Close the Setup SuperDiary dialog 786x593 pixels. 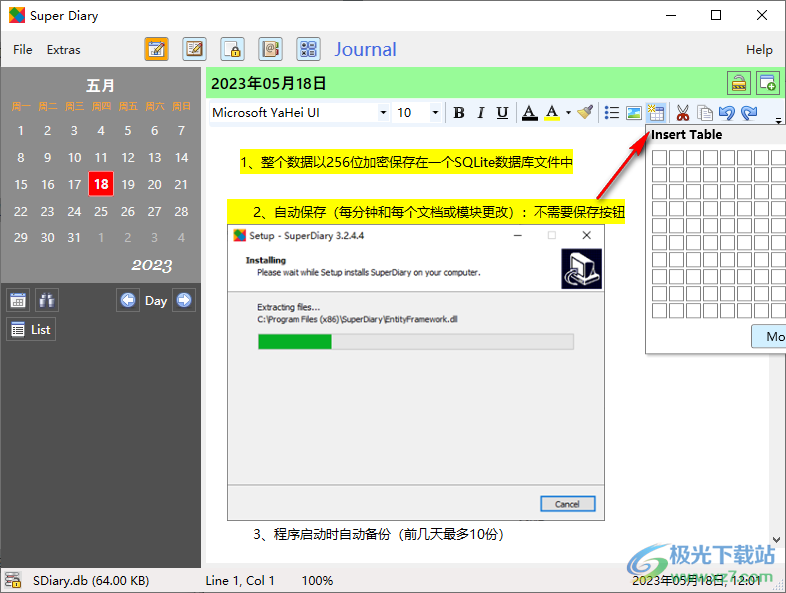tap(586, 235)
